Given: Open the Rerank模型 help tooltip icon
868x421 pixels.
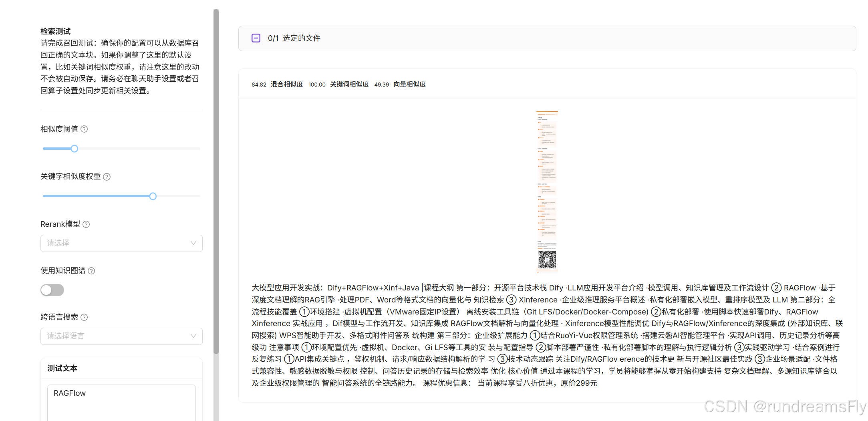Looking at the screenshot, I should pos(86,224).
